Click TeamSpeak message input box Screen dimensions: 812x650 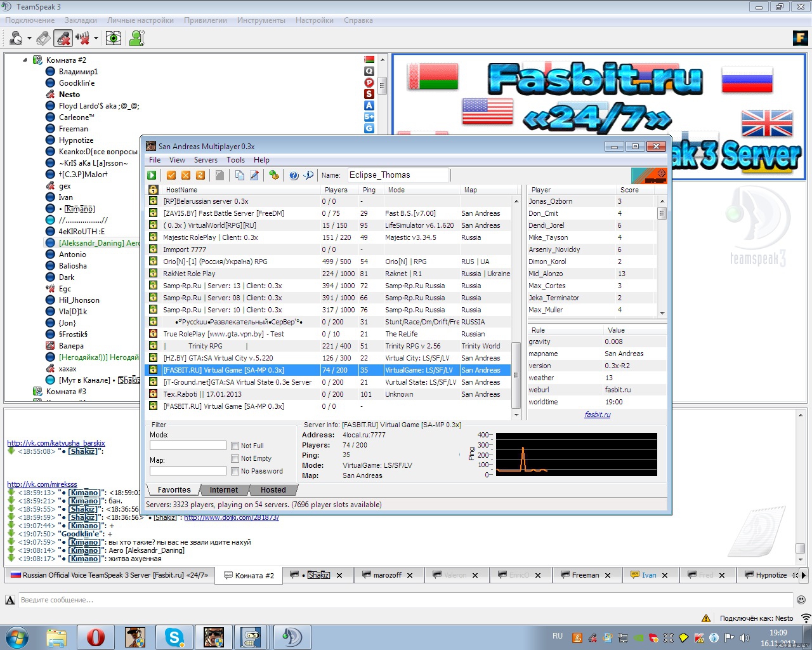coord(405,600)
